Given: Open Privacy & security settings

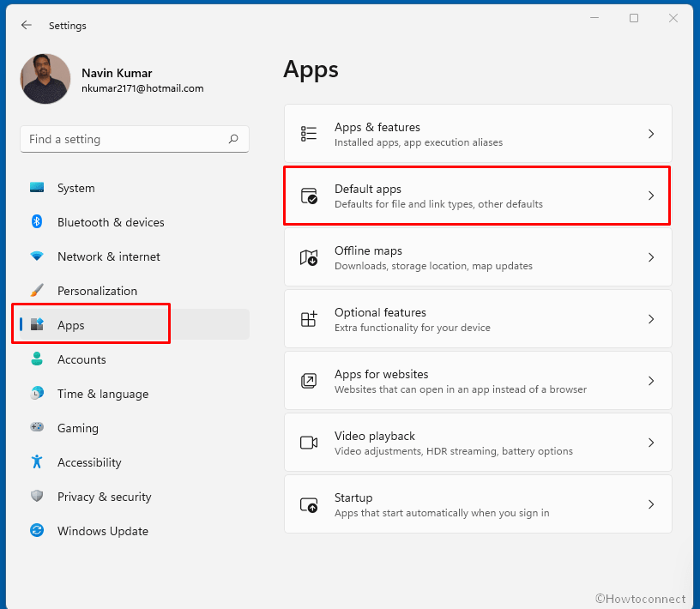Looking at the screenshot, I should point(135,497).
